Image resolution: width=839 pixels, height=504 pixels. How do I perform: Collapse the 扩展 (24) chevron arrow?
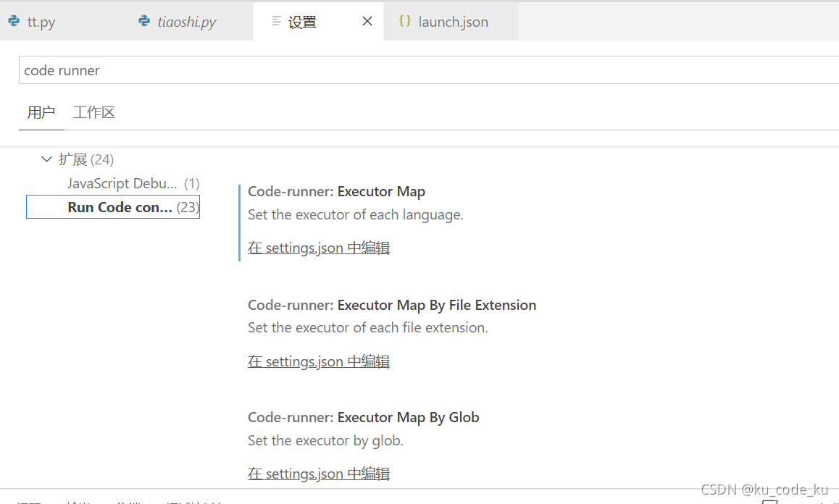tap(46, 159)
